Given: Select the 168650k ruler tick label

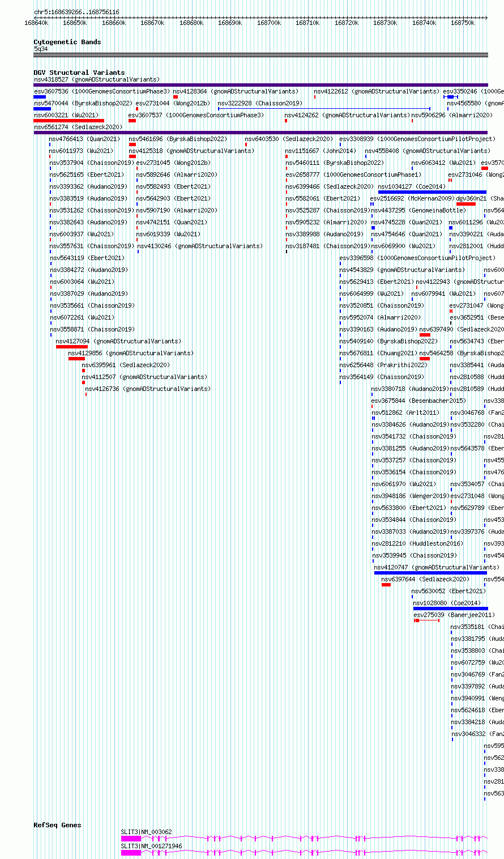Looking at the screenshot, I should [75, 23].
